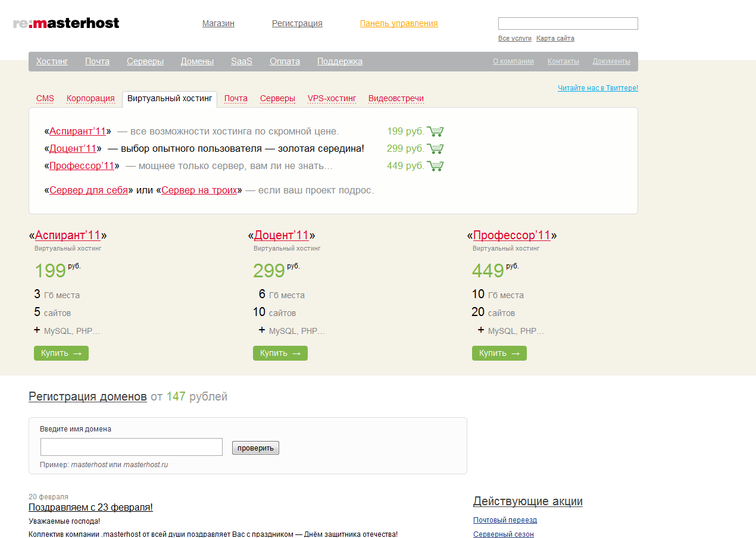Open Все услуги link
756x538 pixels.
pyautogui.click(x=515, y=38)
